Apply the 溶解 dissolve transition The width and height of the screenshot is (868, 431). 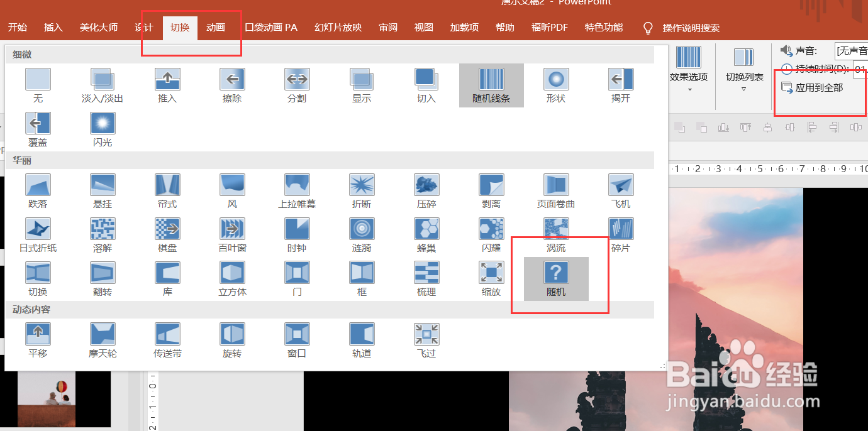pos(103,235)
